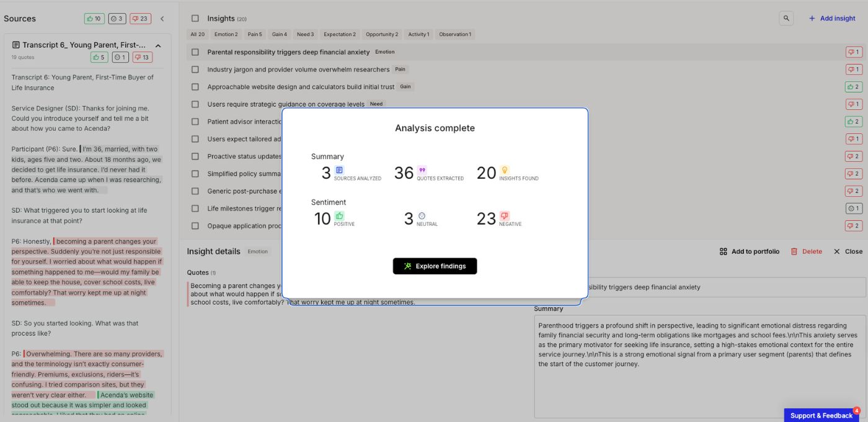This screenshot has height=422, width=868.
Task: Check 'Patient advisor interaction' insight checkbox
Action: coord(195,122)
